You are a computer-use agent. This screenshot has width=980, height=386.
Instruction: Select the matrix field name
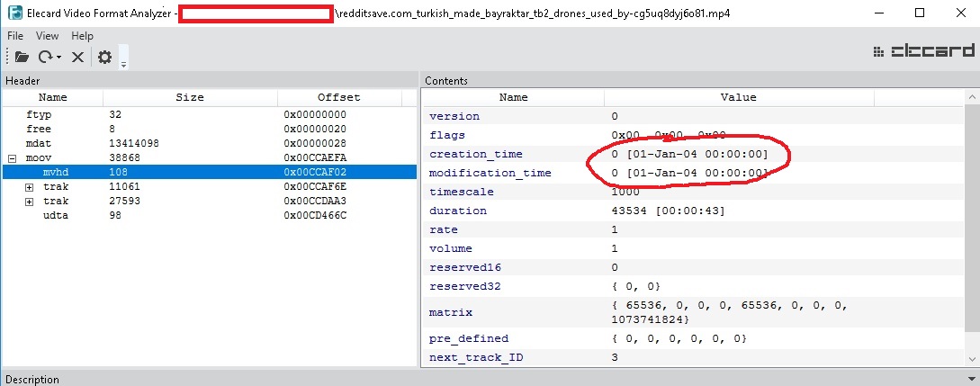[x=451, y=312]
